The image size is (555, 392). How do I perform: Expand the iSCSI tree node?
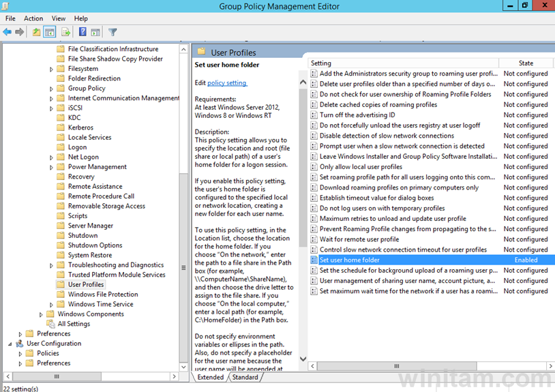coord(51,108)
